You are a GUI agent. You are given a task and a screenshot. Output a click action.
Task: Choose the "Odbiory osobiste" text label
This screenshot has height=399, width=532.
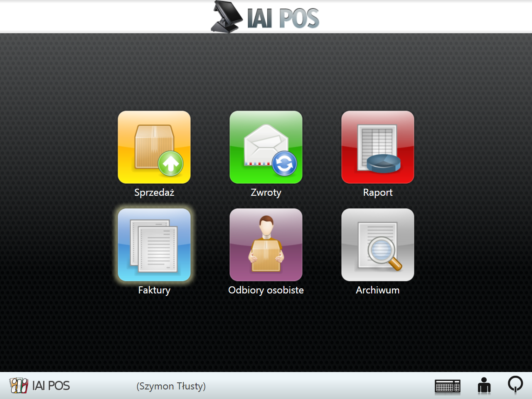tap(266, 290)
